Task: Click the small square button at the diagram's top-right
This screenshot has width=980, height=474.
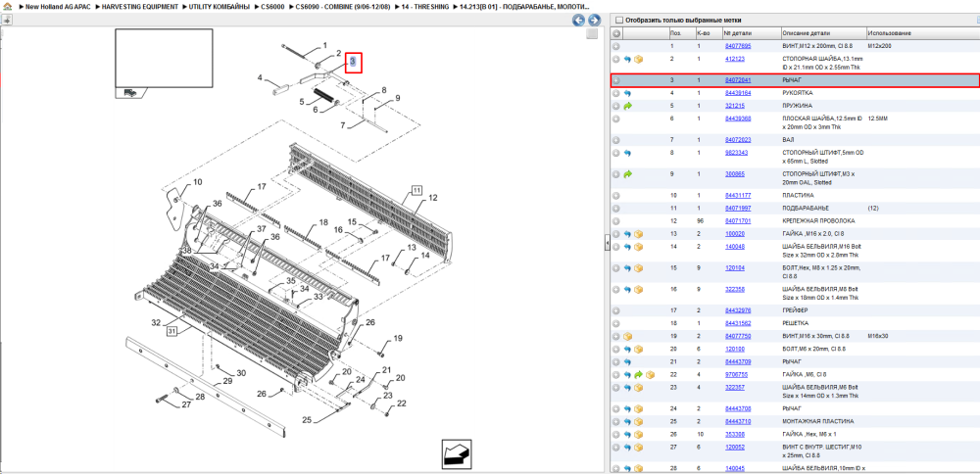Action: tap(592, 34)
